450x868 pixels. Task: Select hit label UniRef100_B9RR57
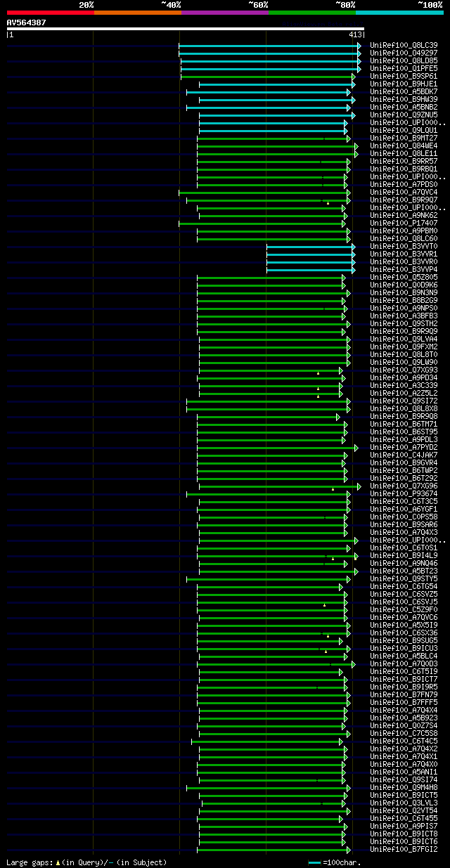pyautogui.click(x=404, y=161)
